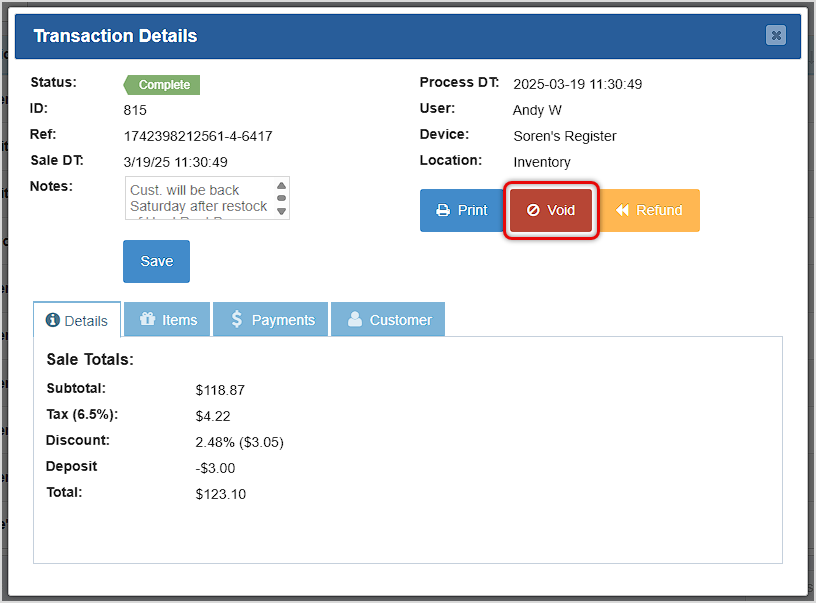816x603 pixels.
Task: Click the dollar icon on the Payments tab
Action: pos(238,319)
